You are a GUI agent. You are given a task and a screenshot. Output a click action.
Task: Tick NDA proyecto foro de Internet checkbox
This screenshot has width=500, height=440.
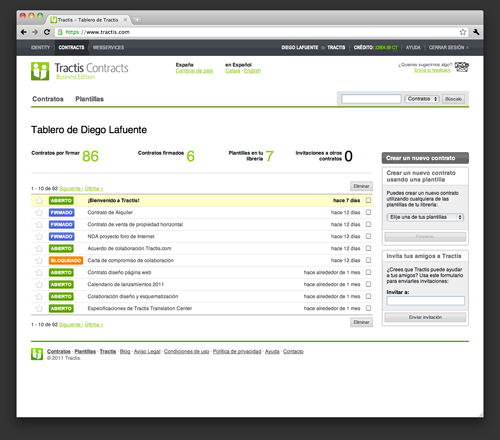(368, 236)
